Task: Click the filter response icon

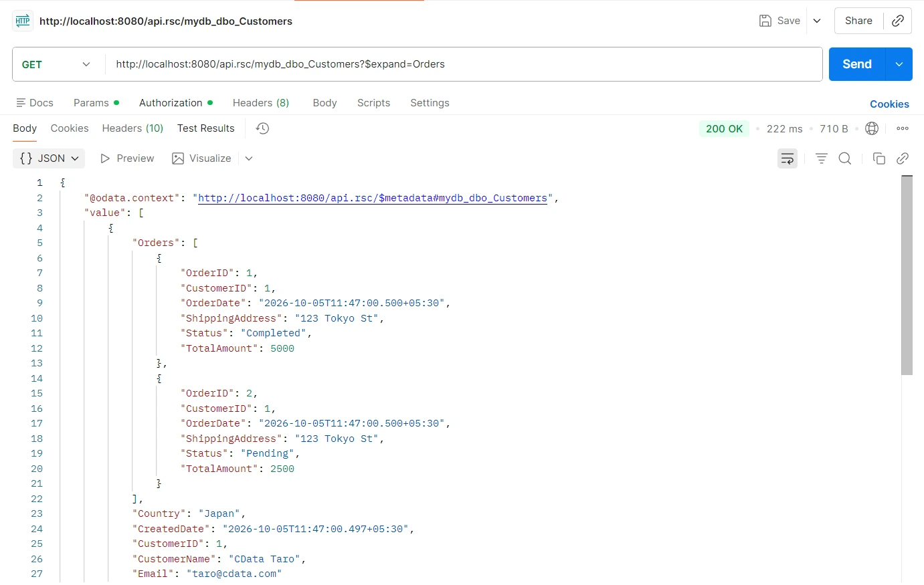Action: (822, 158)
